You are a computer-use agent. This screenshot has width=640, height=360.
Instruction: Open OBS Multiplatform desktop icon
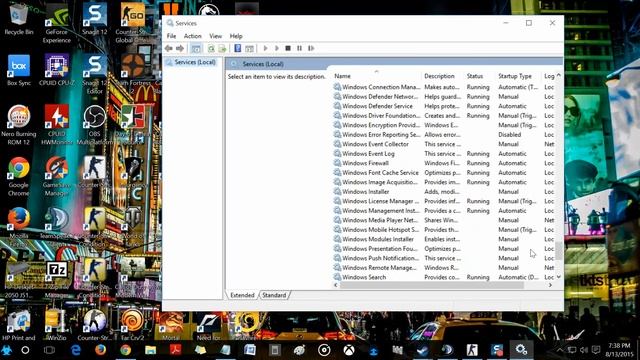tap(94, 125)
